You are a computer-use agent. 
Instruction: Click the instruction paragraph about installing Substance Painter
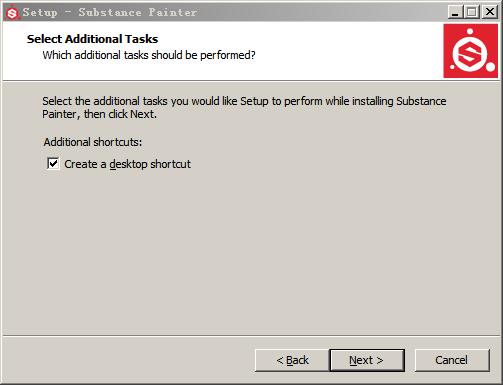coord(244,107)
